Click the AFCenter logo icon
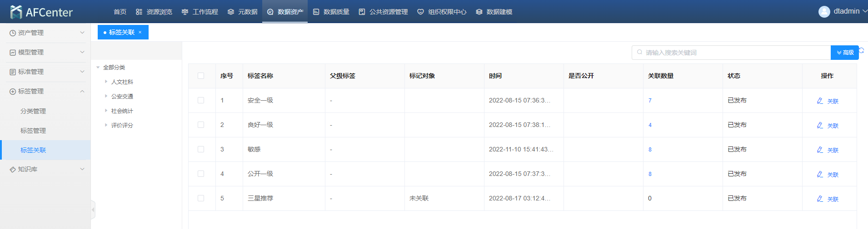 pos(16,12)
